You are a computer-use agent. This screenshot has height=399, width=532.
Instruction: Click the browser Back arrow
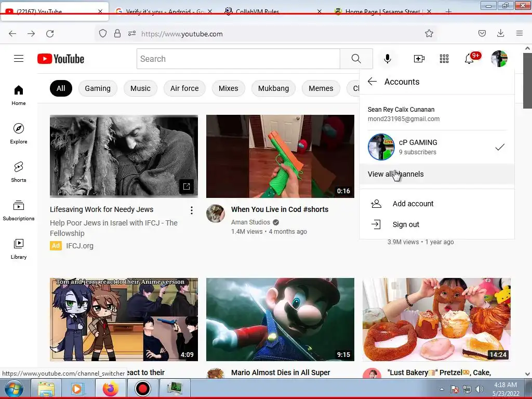[x=12, y=34]
